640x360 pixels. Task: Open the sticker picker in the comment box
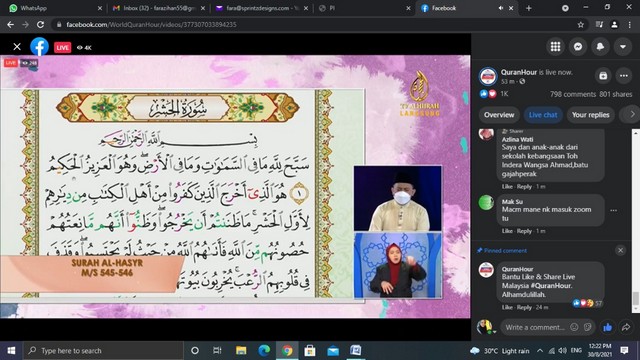tap(588, 327)
